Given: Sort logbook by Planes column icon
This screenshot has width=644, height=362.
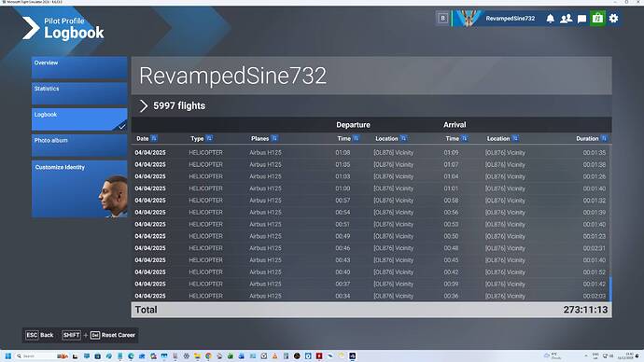Looking at the screenshot, I should click(x=274, y=138).
